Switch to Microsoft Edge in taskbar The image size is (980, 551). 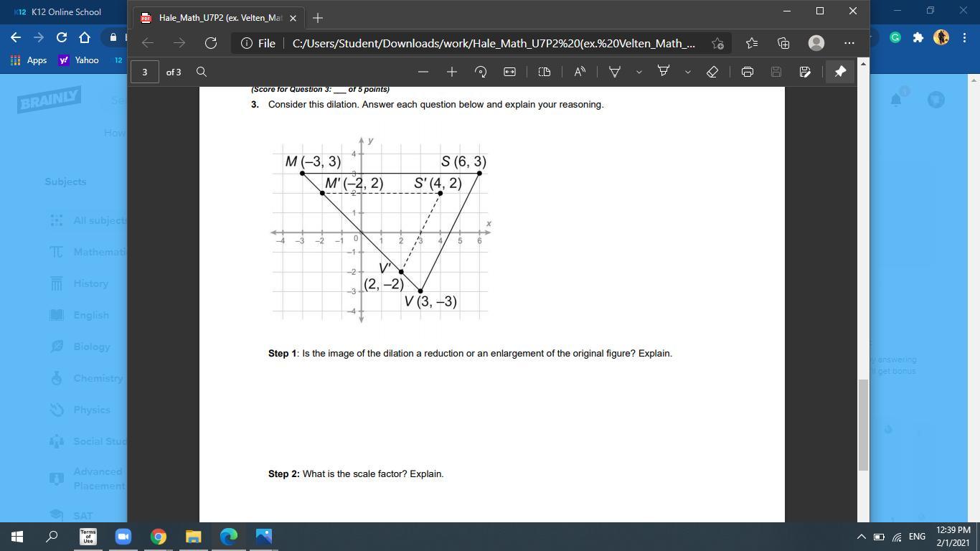[x=228, y=537]
